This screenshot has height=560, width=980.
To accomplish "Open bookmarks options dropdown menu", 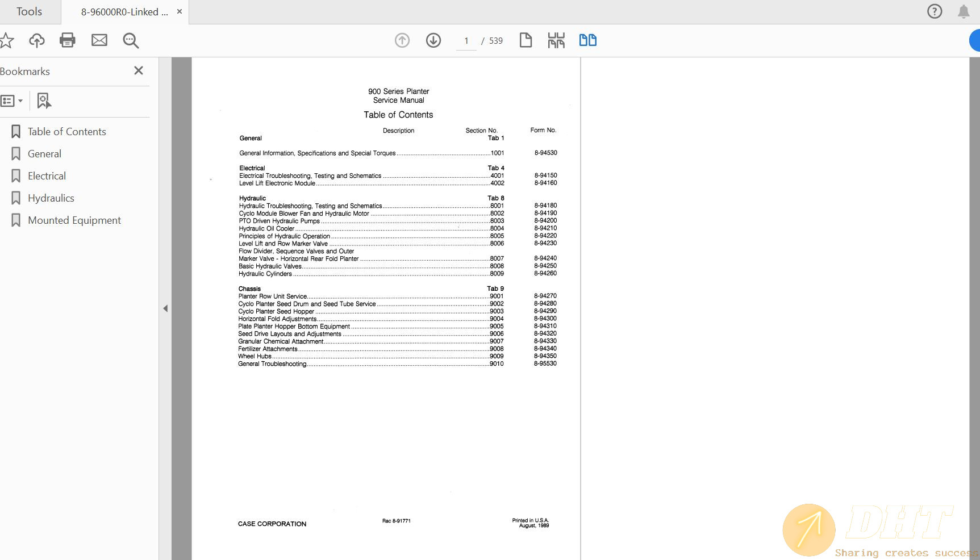I will [x=12, y=101].
